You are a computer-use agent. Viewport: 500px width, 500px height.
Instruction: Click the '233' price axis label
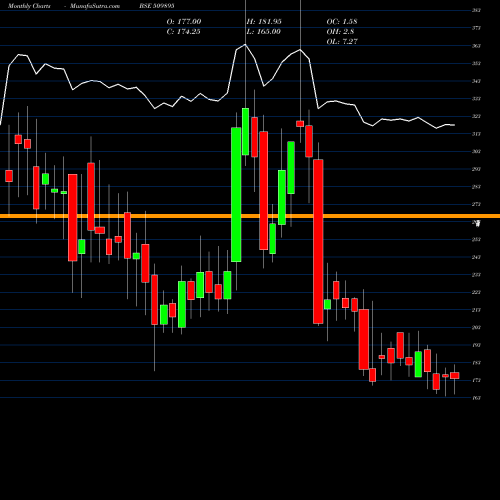[x=476, y=275]
